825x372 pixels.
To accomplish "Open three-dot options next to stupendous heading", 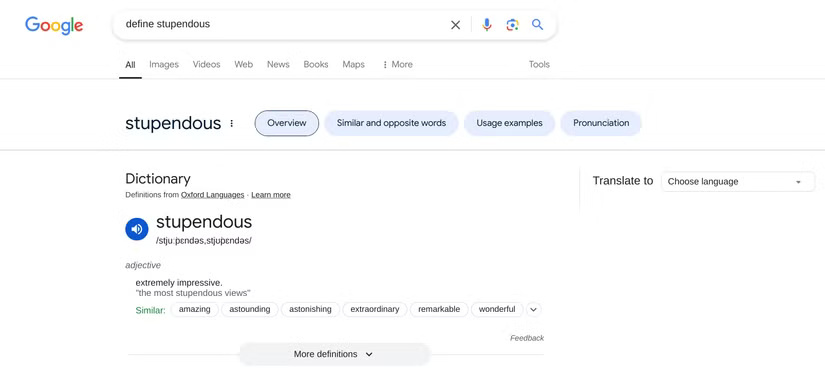I will pyautogui.click(x=232, y=123).
